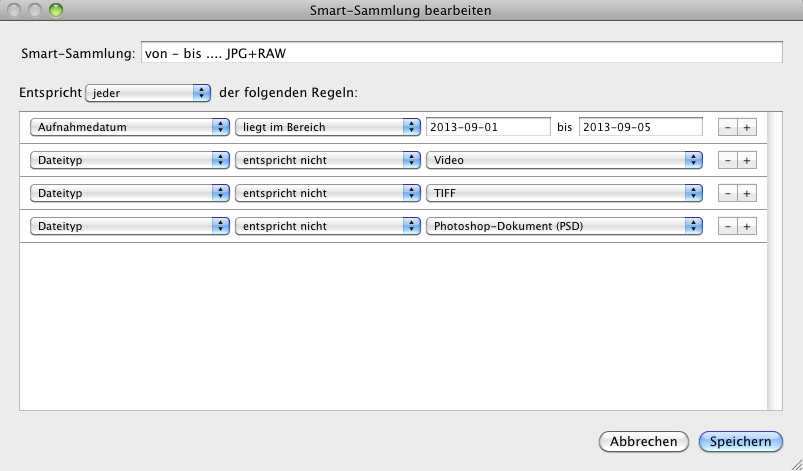Open the 'liegt im Bereich' operator dropdown
Image resolution: width=803 pixels, height=471 pixels.
point(327,127)
